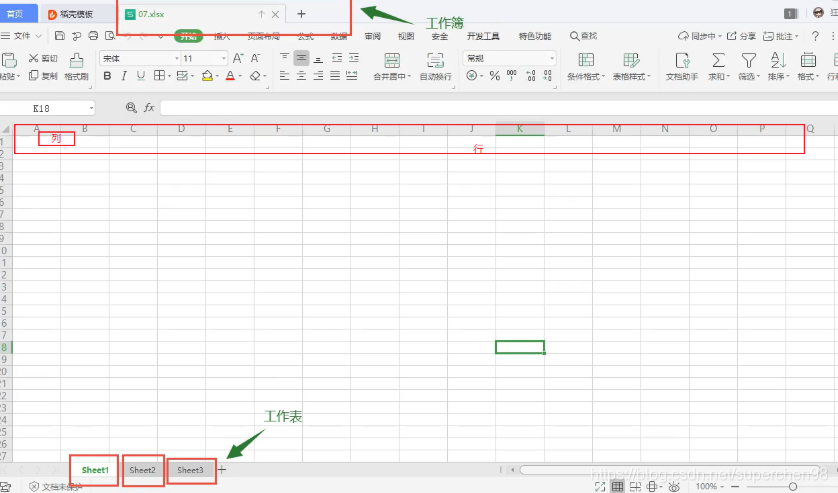Click the Copy (复制) button
838x493 pixels.
coord(43,76)
